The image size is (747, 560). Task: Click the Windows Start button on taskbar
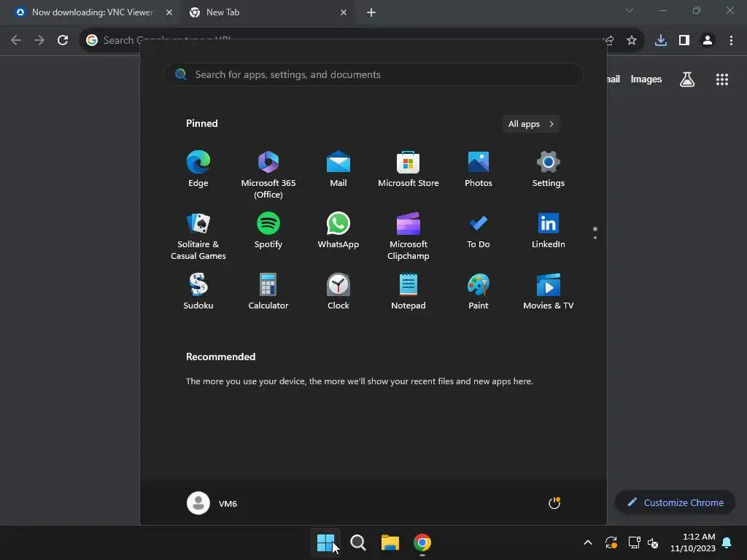(x=326, y=542)
